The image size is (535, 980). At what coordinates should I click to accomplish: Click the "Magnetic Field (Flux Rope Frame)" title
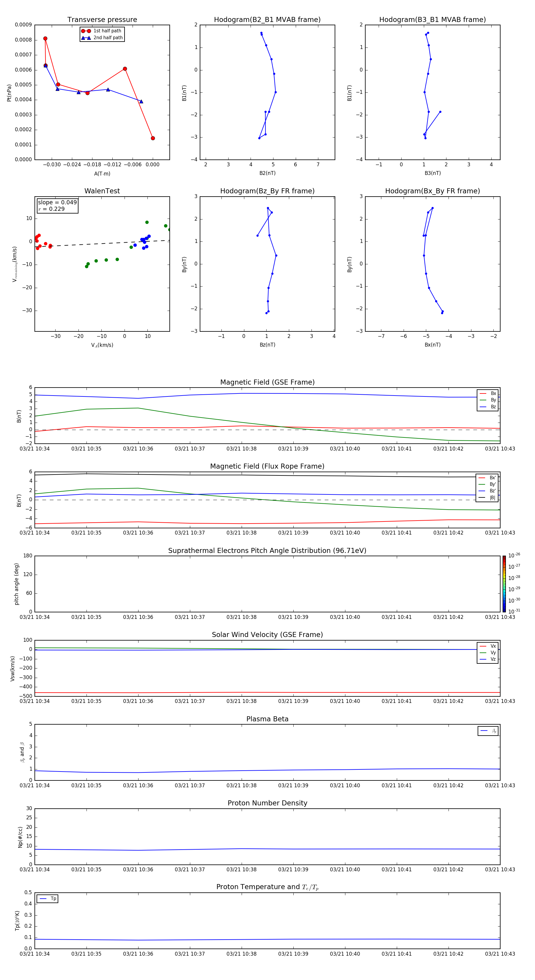coord(267,467)
